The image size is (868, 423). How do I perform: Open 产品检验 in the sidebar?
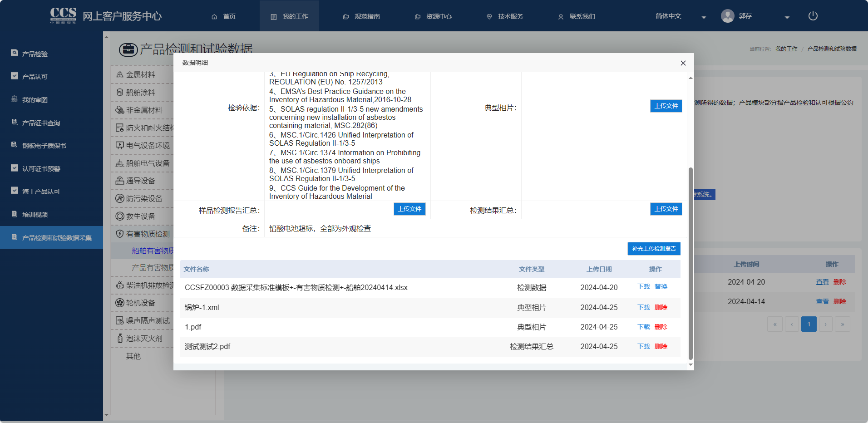click(35, 54)
